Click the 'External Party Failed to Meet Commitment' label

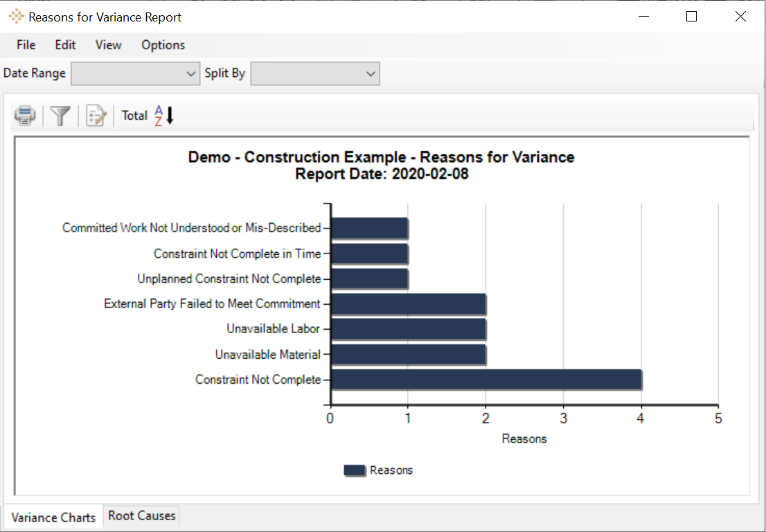pos(212,303)
